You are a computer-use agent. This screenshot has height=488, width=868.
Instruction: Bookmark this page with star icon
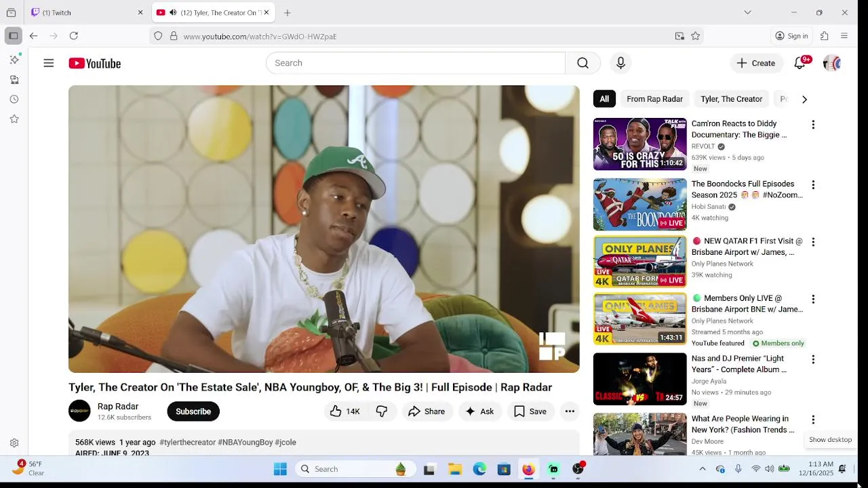click(x=695, y=36)
